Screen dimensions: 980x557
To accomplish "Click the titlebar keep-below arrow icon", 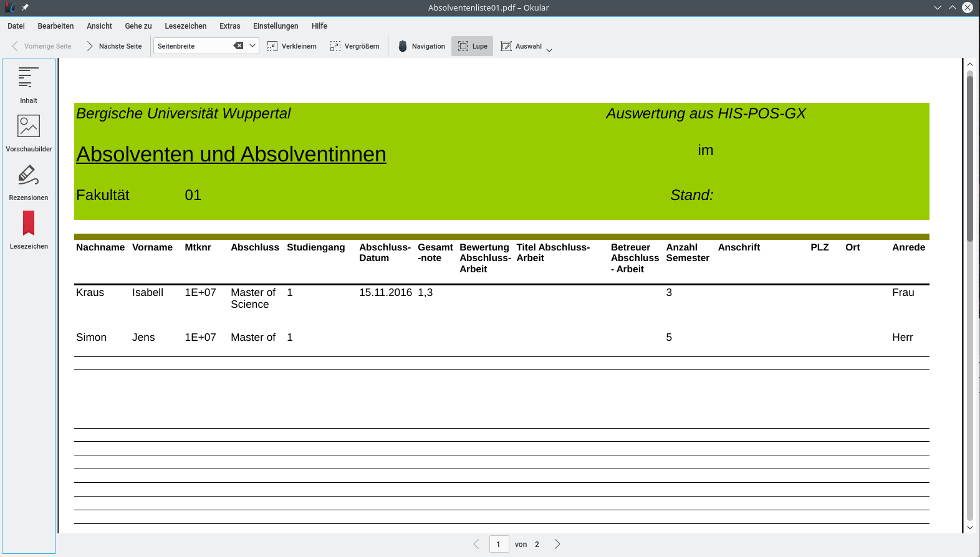I will 938,7.
